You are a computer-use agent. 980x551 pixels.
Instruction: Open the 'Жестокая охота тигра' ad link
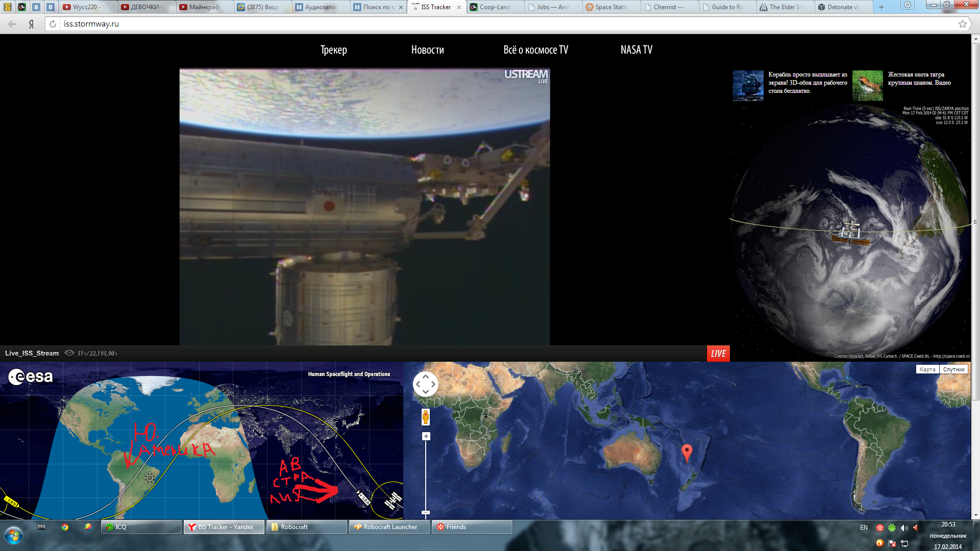click(919, 79)
